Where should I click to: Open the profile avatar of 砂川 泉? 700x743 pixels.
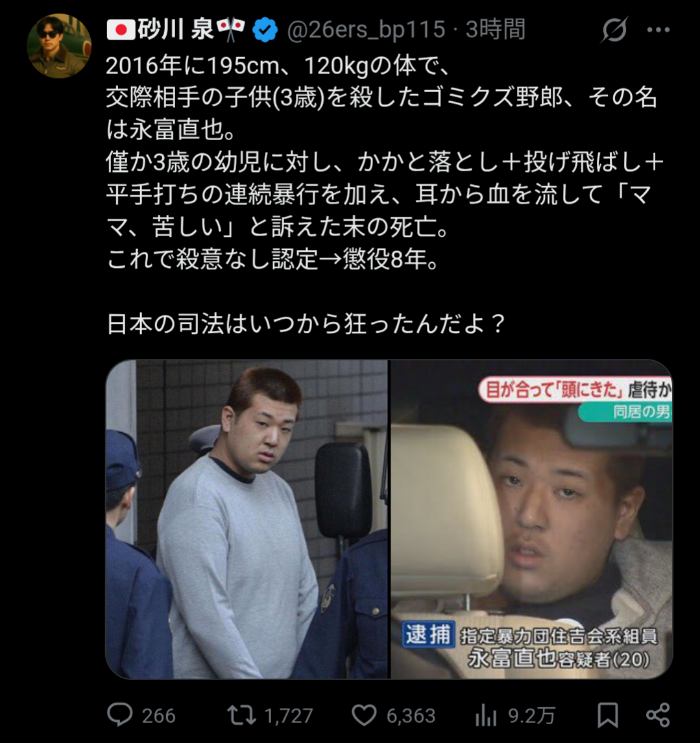click(x=59, y=46)
